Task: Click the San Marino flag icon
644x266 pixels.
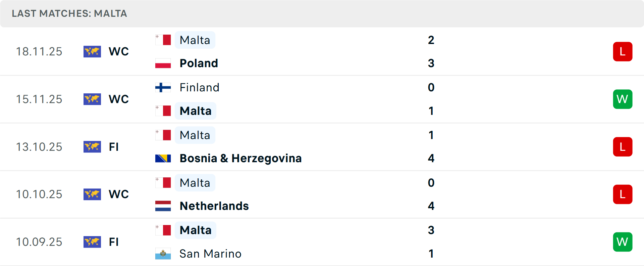Action: coord(163,254)
